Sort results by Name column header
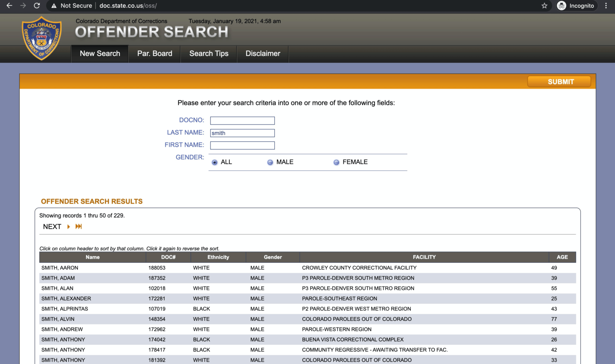 (92, 257)
